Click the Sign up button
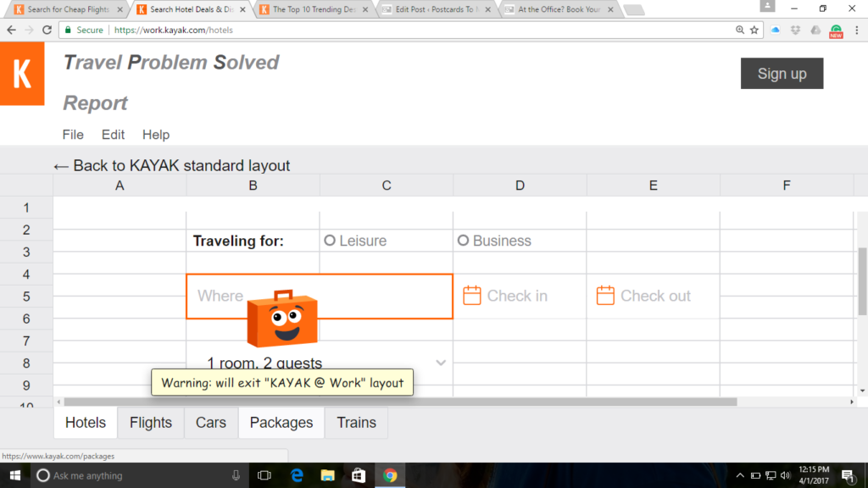The image size is (868, 488). pyautogui.click(x=782, y=74)
